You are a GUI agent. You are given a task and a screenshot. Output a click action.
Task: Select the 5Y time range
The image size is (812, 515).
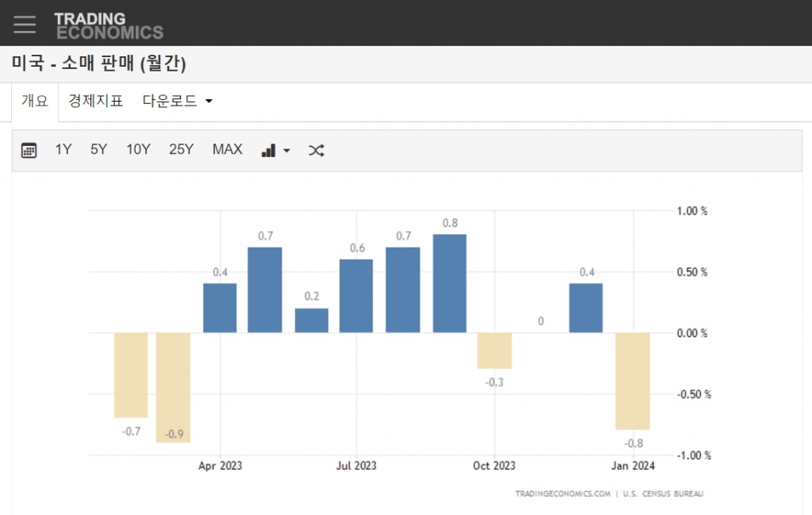pyautogui.click(x=98, y=149)
